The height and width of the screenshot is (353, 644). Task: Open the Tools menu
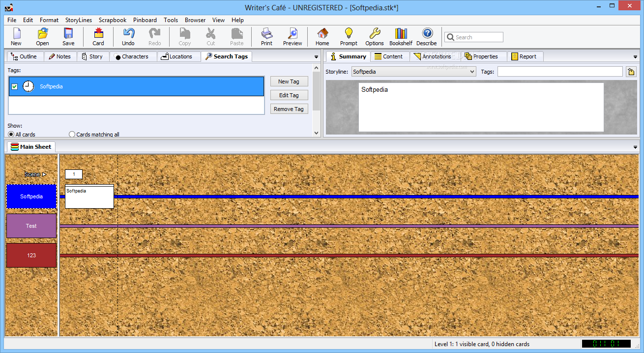[171, 20]
